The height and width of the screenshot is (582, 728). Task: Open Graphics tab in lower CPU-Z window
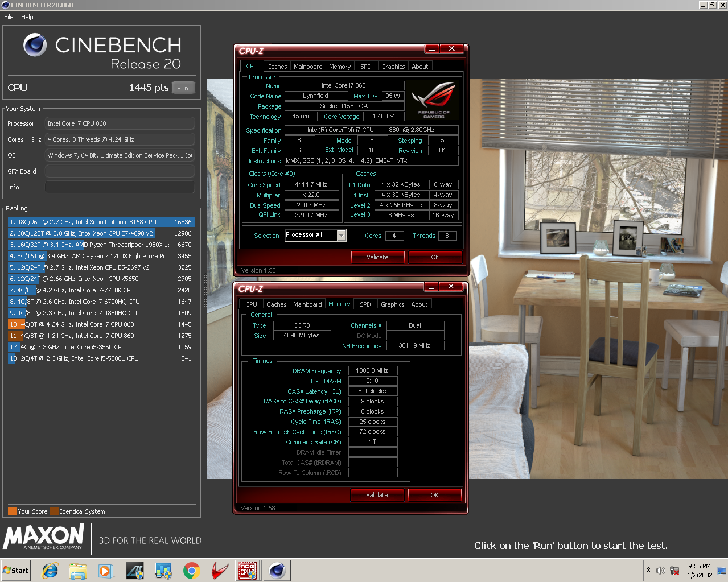(393, 304)
